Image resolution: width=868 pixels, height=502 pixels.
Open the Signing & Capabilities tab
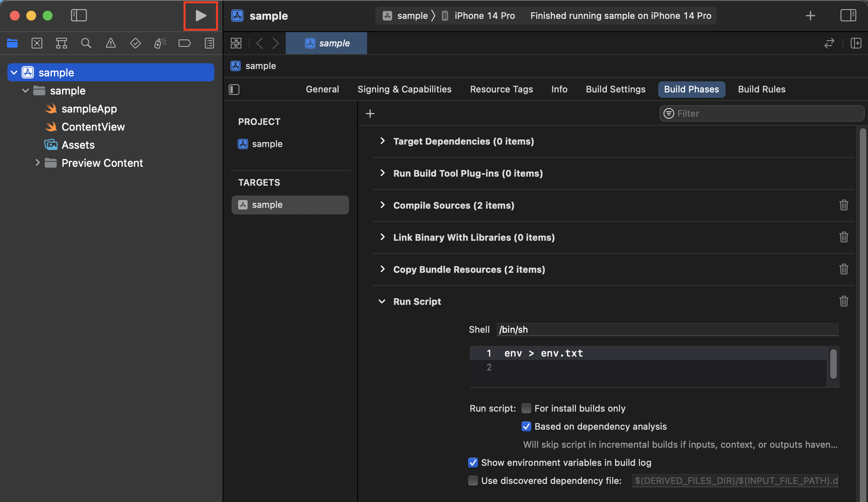404,89
